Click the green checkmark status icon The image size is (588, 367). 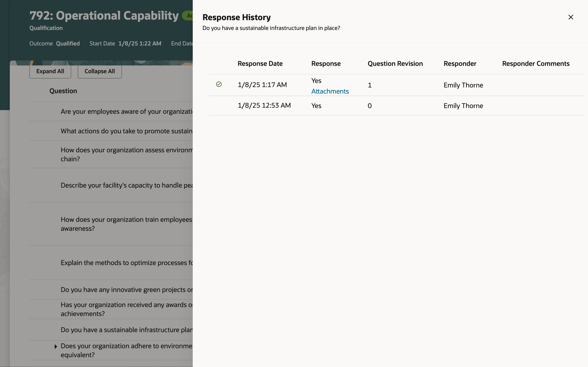tap(219, 84)
